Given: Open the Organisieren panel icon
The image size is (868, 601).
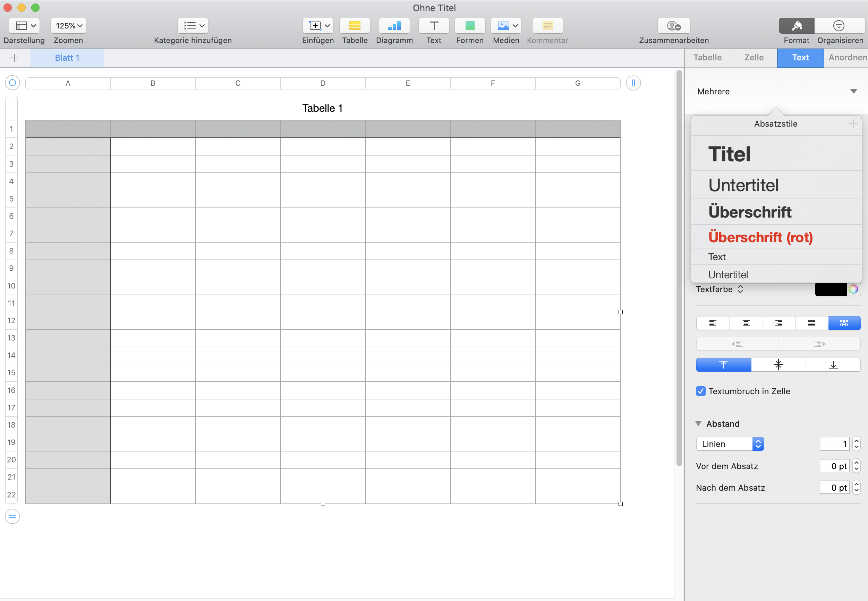Looking at the screenshot, I should [x=839, y=26].
